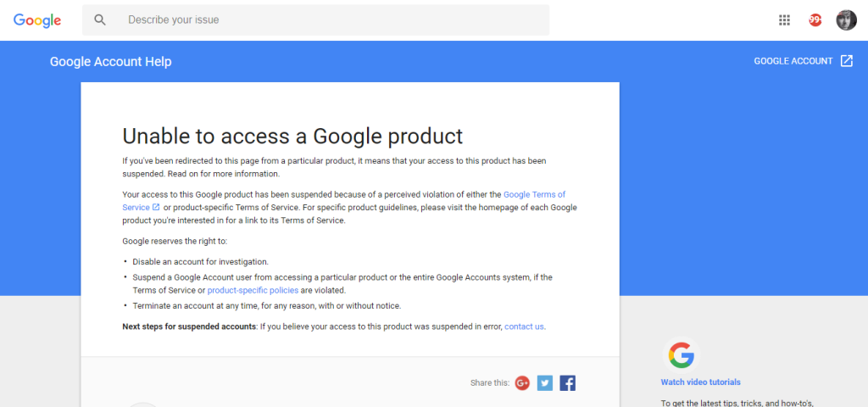Share this page on Google+
Screen dimensions: 868x407
click(522, 383)
